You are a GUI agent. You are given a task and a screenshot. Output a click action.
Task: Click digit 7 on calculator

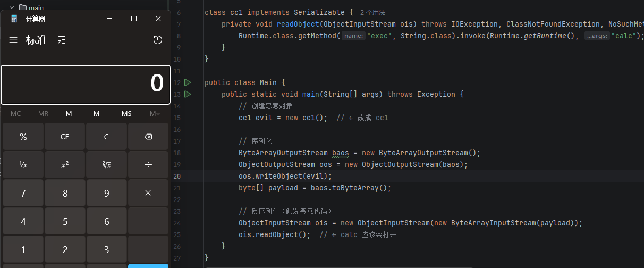23,193
